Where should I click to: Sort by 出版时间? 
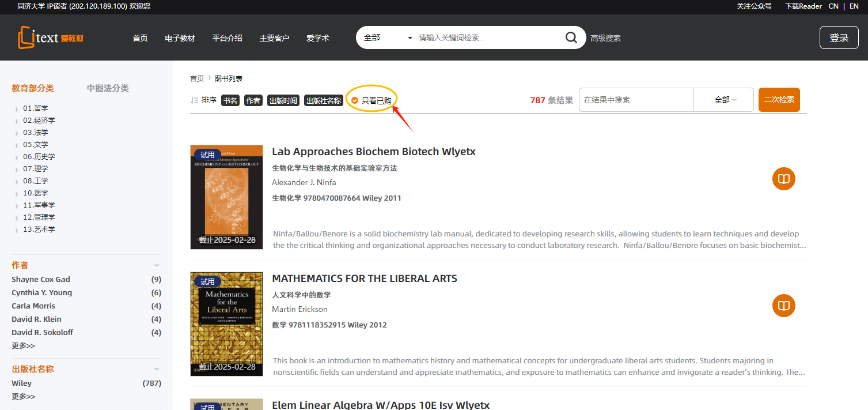[283, 100]
